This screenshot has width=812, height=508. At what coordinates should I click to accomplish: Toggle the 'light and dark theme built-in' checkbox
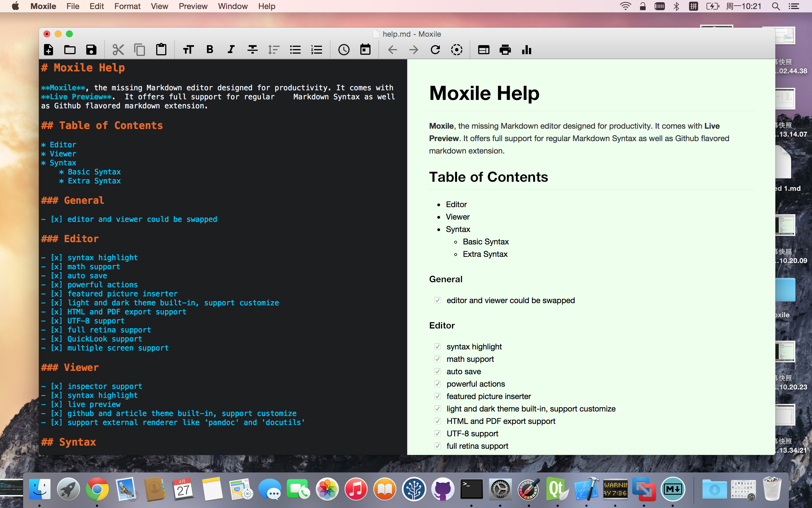coord(438,409)
